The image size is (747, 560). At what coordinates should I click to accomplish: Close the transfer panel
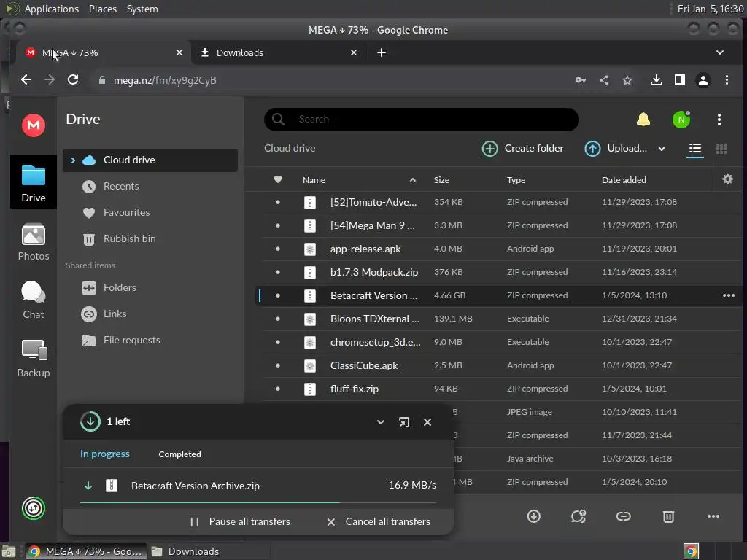pyautogui.click(x=427, y=422)
